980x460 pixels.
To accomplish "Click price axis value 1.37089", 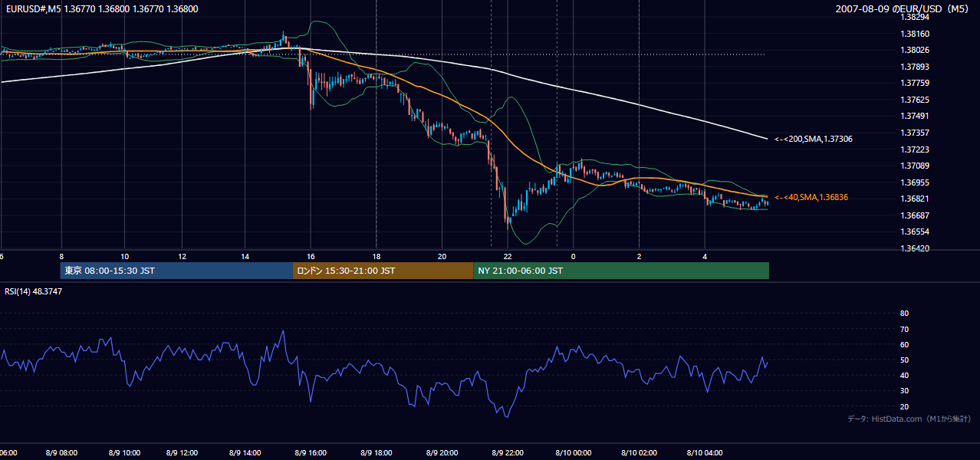I will pos(915,166).
